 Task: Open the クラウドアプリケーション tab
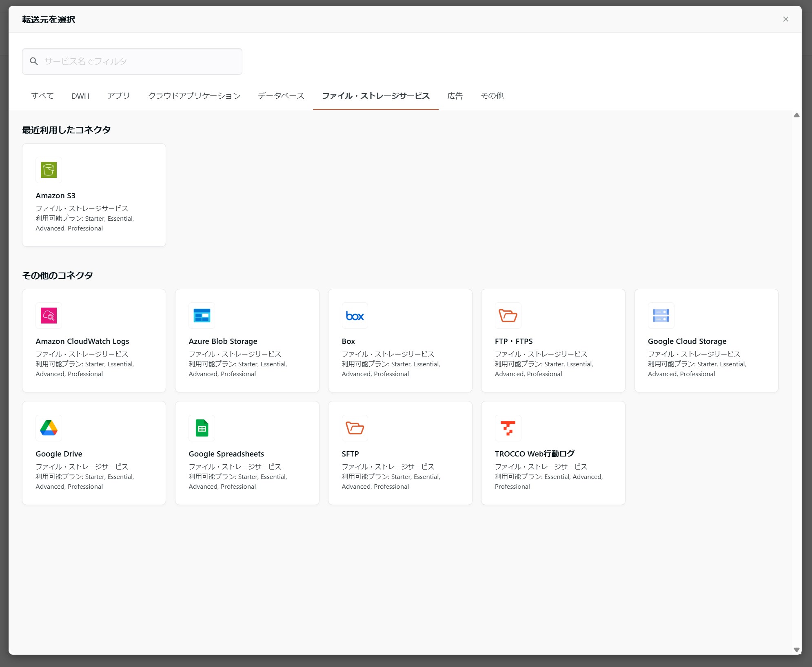click(x=194, y=96)
